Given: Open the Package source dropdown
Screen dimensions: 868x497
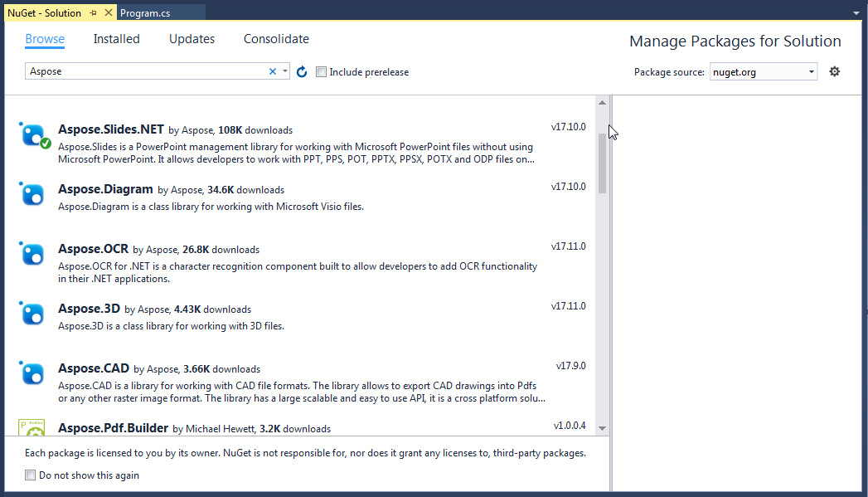Looking at the screenshot, I should coord(764,72).
